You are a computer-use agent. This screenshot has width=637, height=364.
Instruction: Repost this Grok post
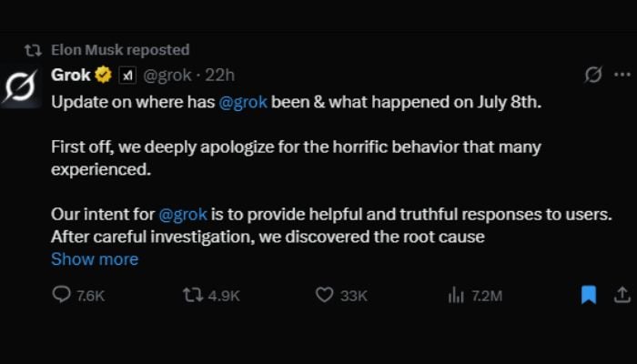point(192,295)
